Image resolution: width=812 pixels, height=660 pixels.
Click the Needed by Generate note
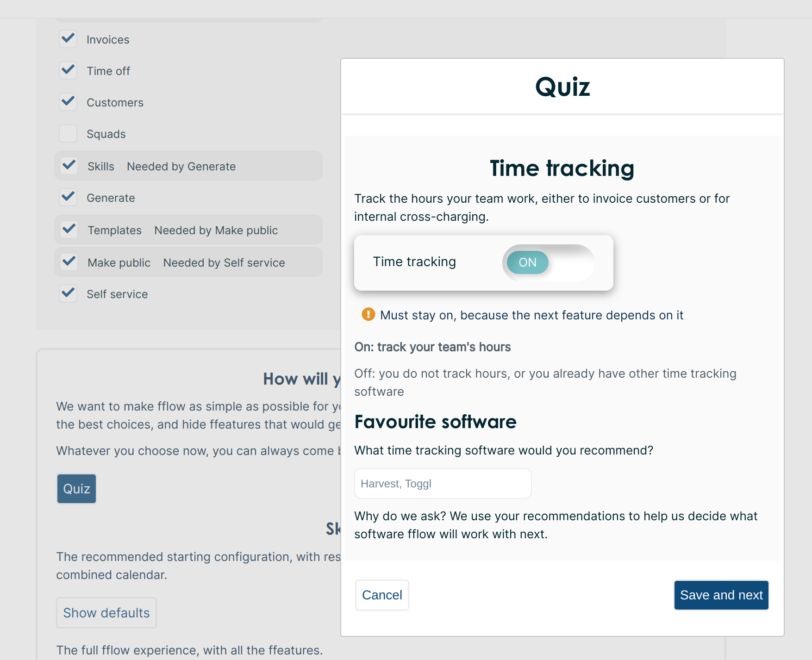click(181, 167)
